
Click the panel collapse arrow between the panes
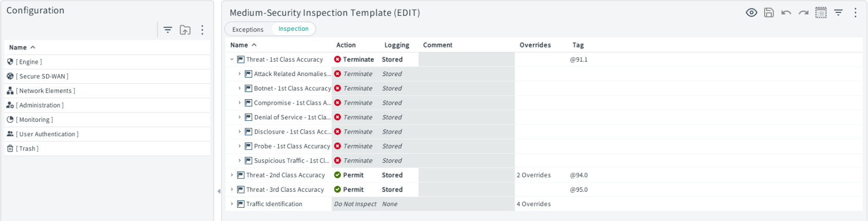[219, 191]
